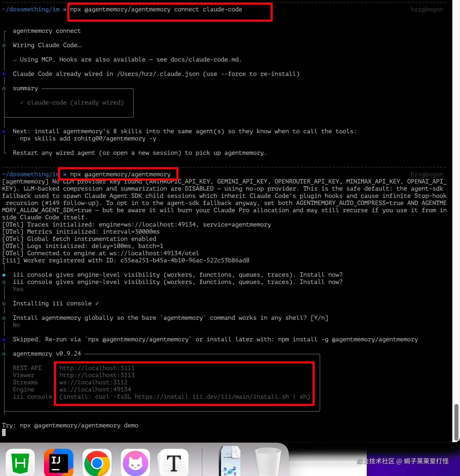Click the 'Streams' label in the summary box
The height and width of the screenshot is (476, 460).
click(25, 382)
